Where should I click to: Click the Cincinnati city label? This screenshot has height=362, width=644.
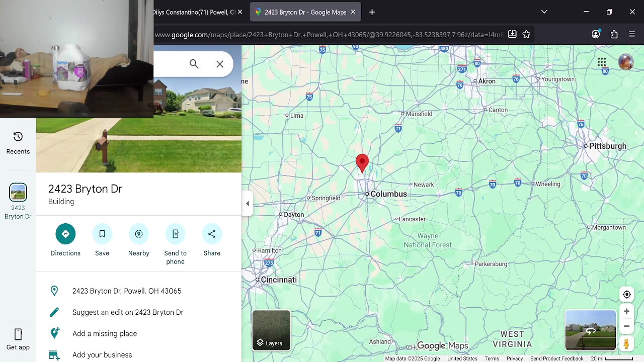(x=279, y=280)
